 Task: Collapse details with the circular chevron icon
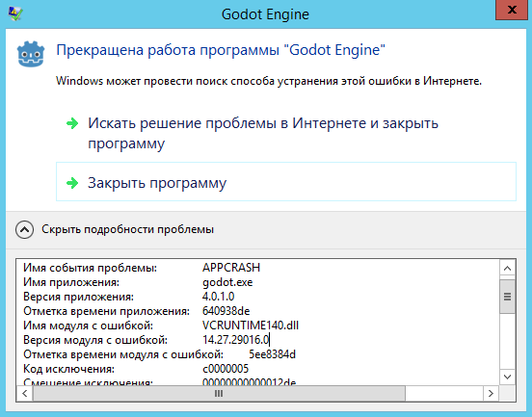[x=24, y=229]
